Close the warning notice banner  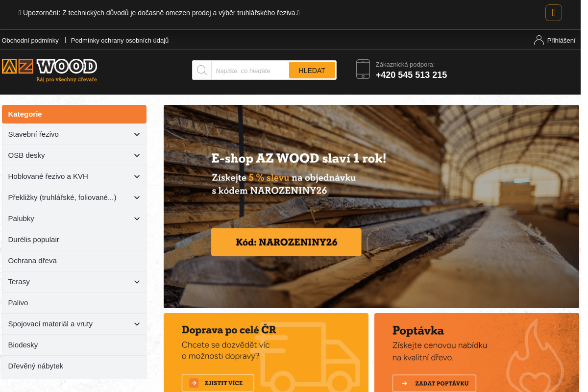click(x=553, y=13)
